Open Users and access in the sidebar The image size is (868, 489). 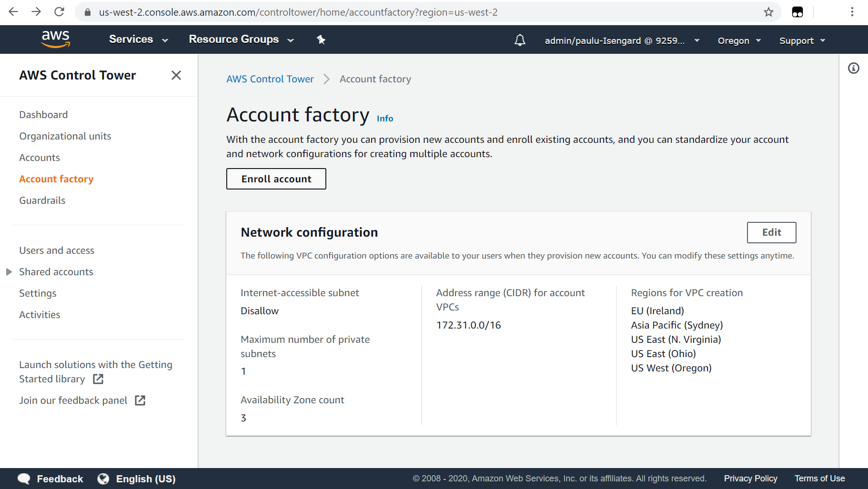tap(57, 250)
